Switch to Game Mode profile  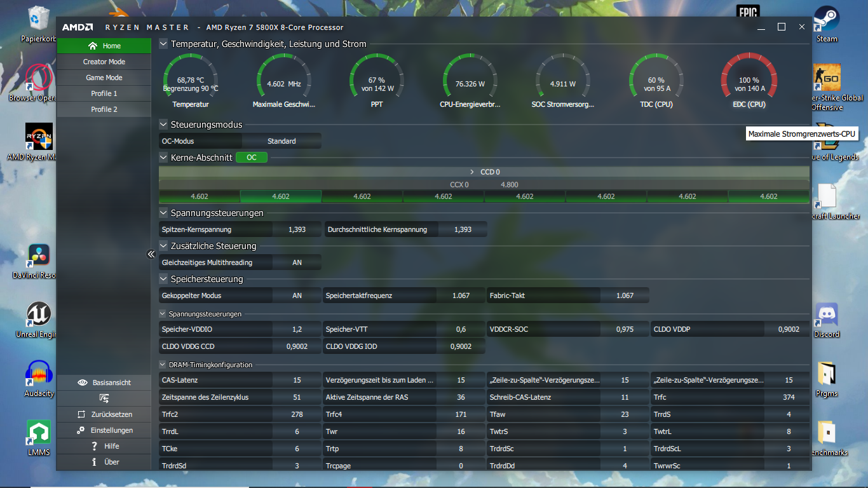click(104, 78)
